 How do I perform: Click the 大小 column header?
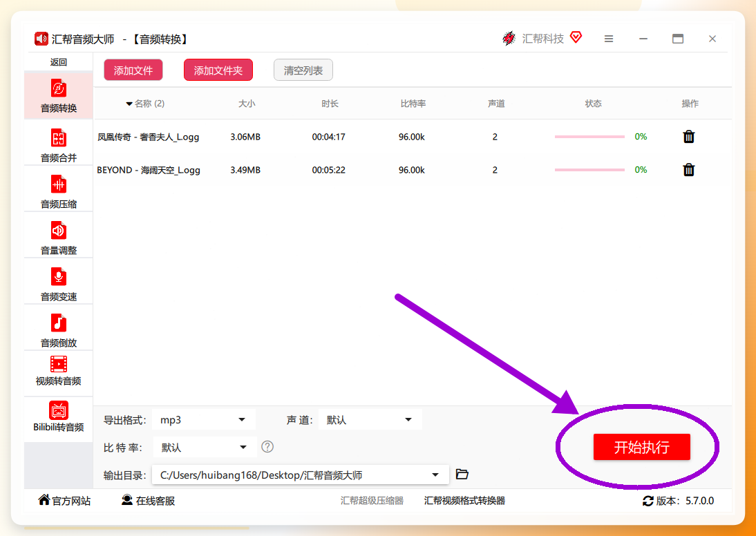[247, 104]
